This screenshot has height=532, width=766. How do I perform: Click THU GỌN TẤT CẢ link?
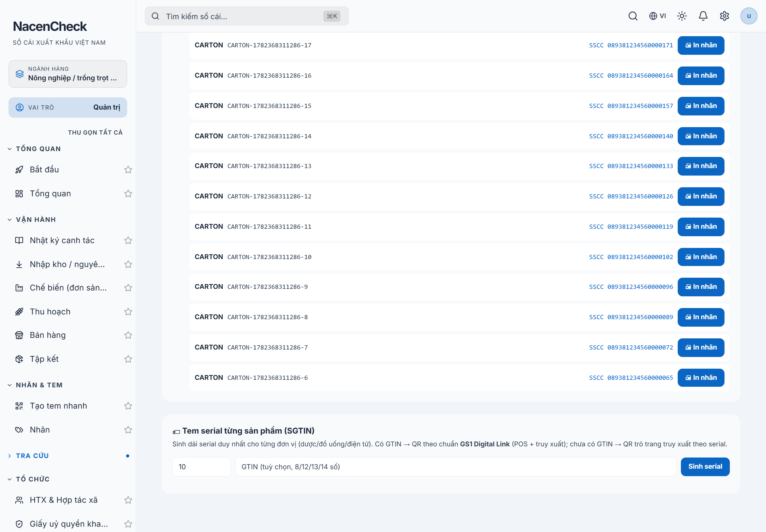coord(95,132)
